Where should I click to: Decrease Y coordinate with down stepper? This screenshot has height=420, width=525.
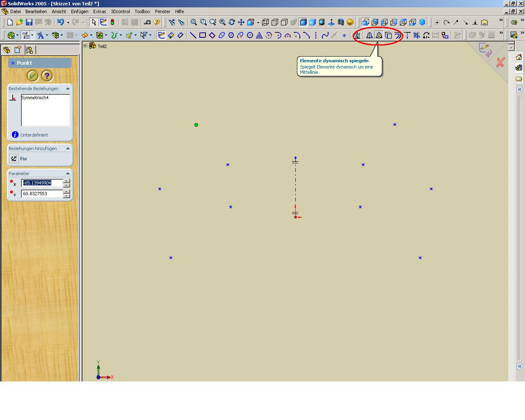coord(66,196)
